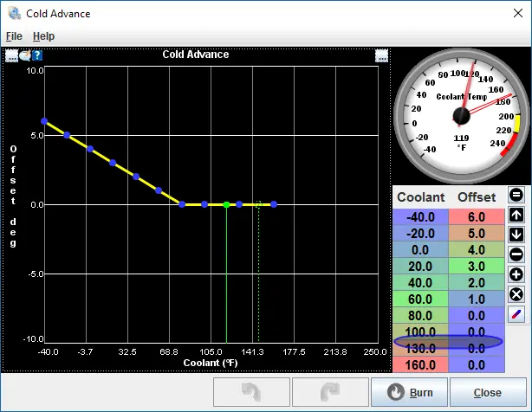Click the multiply (X) table button

pyautogui.click(x=516, y=294)
